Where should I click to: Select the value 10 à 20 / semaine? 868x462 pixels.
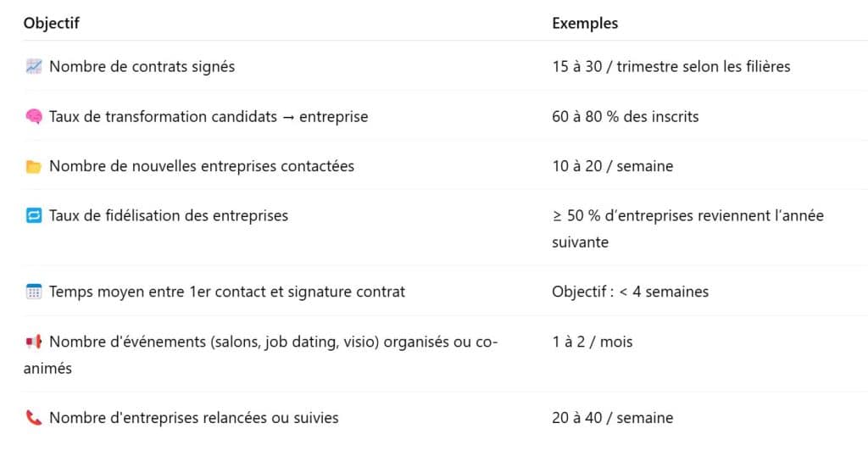[612, 166]
